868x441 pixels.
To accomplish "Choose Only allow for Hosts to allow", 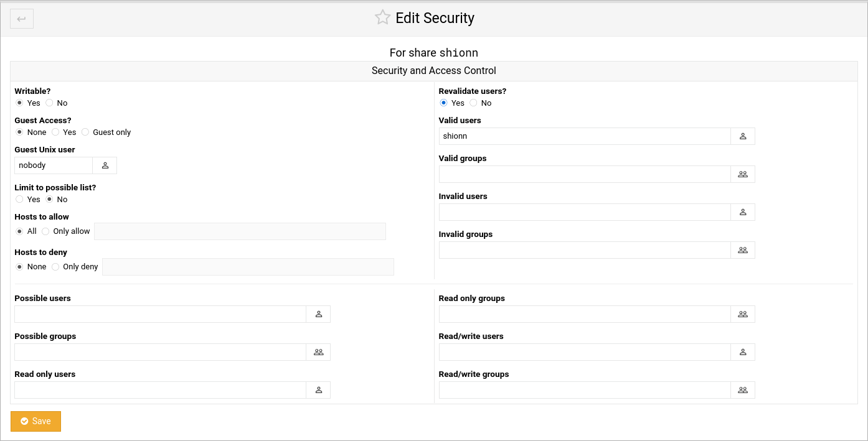I will coord(45,231).
